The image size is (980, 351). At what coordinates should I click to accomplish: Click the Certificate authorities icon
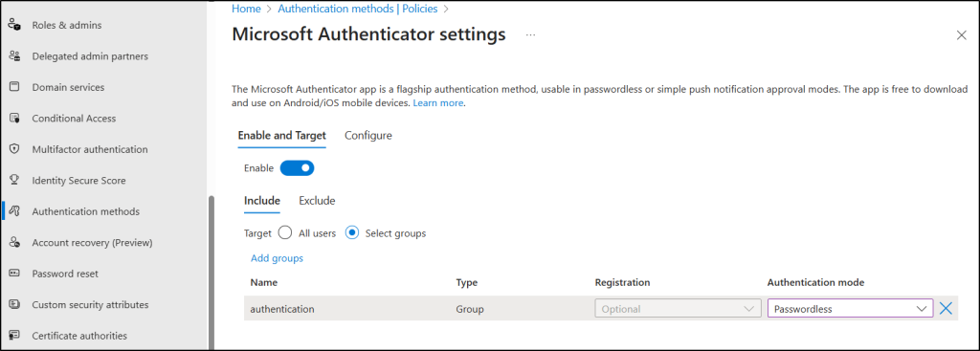[x=15, y=336]
